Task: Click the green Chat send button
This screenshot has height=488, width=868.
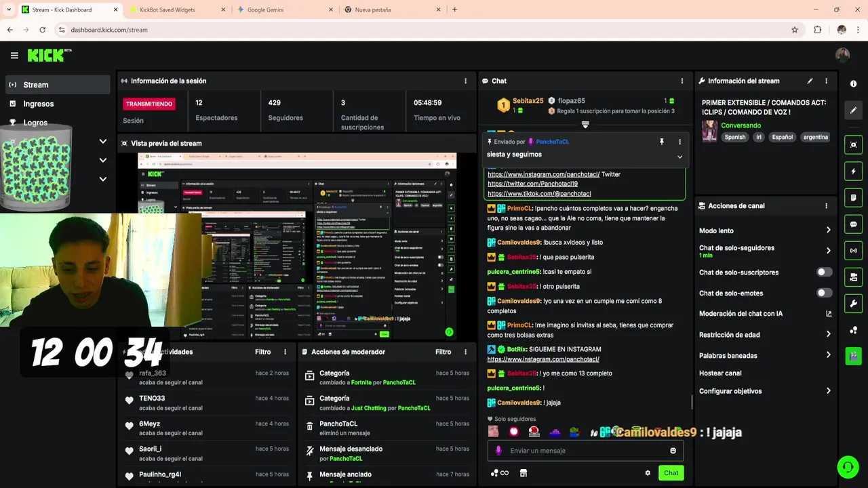Action: click(671, 473)
